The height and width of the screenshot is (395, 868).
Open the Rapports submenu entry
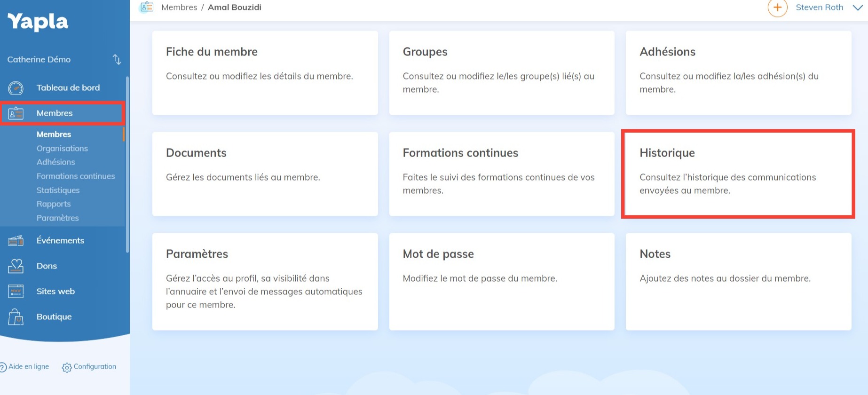(x=54, y=204)
